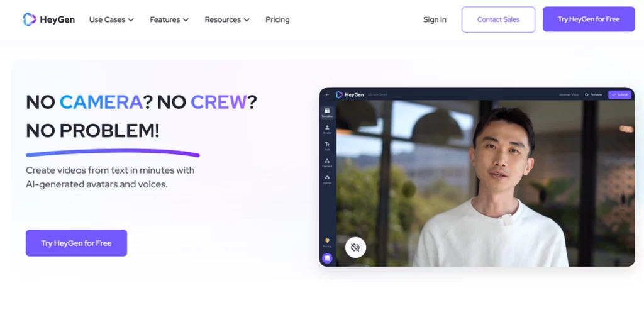Click the Contact Sales button
This screenshot has width=644, height=322.
point(498,19)
